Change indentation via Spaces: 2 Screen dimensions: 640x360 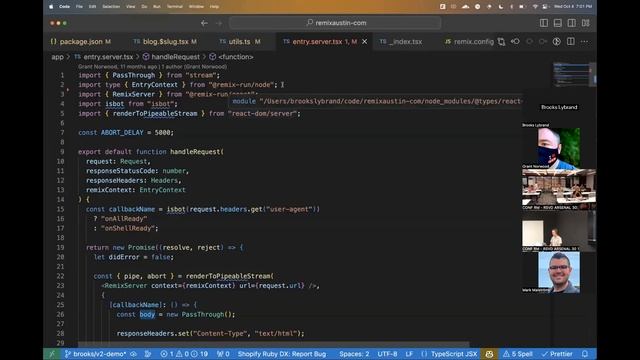coord(354,354)
